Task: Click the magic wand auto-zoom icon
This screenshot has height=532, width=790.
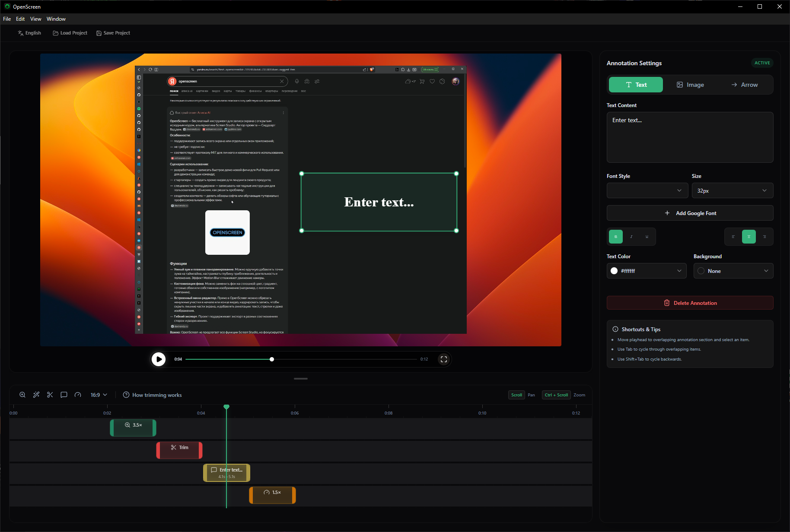Action: pyautogui.click(x=36, y=395)
